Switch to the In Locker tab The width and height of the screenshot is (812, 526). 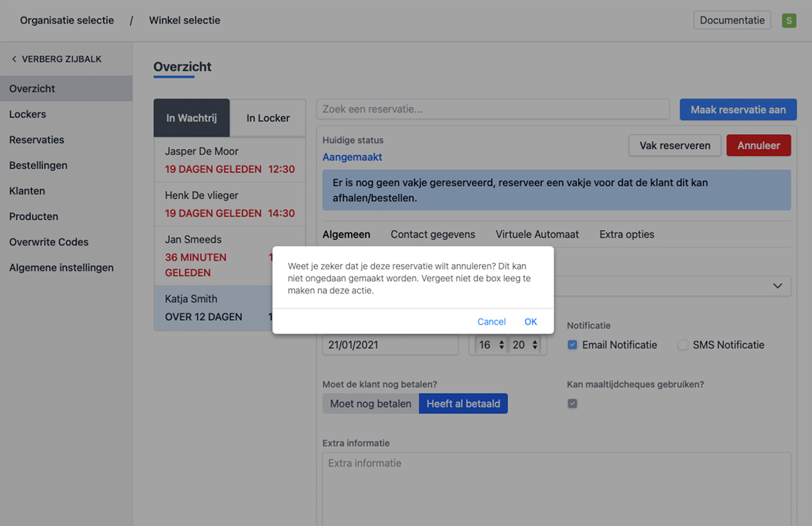(x=268, y=118)
